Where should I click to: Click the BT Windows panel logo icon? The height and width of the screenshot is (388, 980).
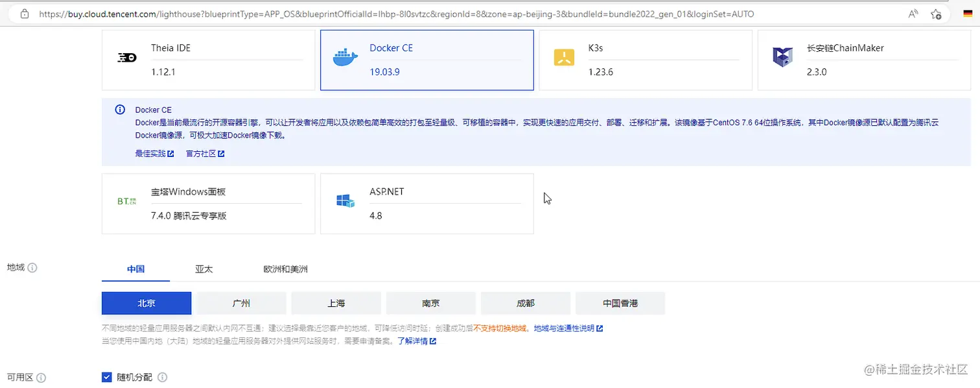[x=126, y=201]
